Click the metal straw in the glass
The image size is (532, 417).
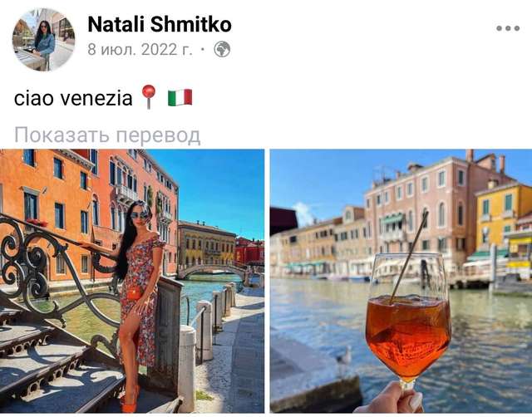pos(409,257)
